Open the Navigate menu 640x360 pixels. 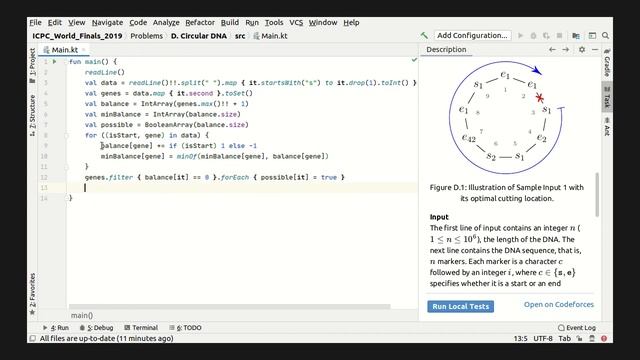(107, 22)
